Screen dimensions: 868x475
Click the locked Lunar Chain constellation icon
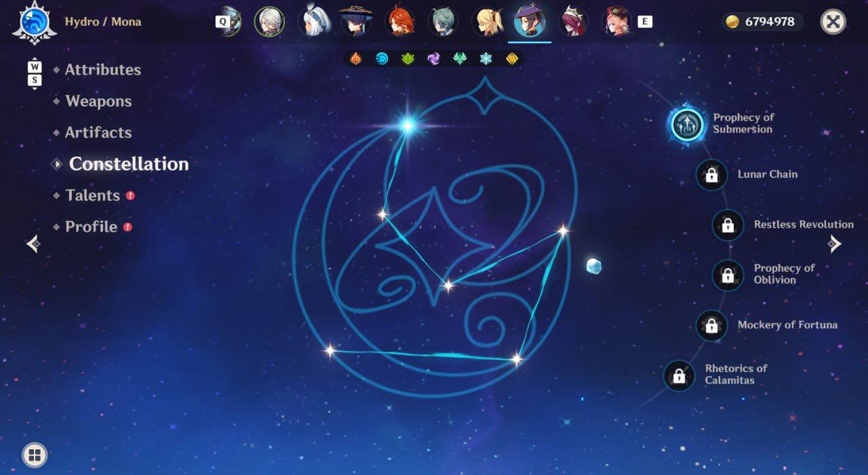tap(711, 175)
